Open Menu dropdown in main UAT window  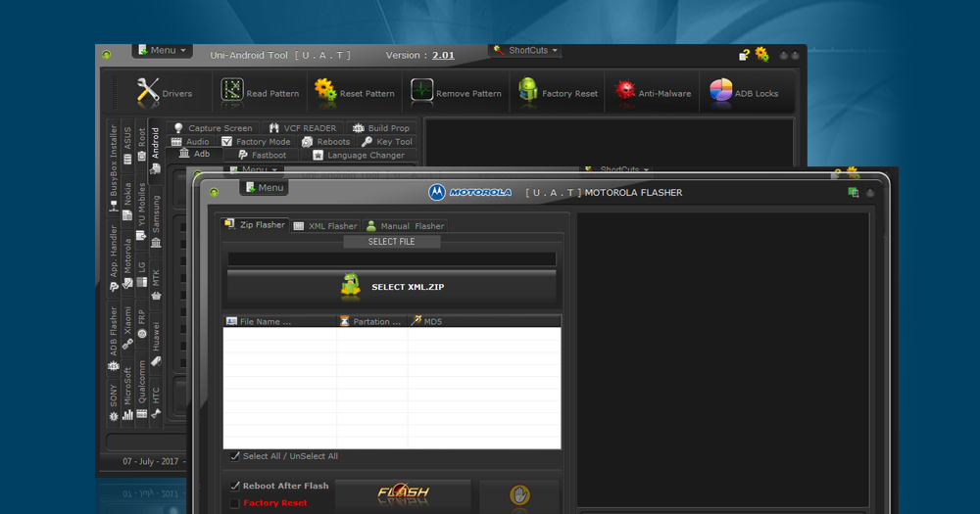pyautogui.click(x=163, y=51)
